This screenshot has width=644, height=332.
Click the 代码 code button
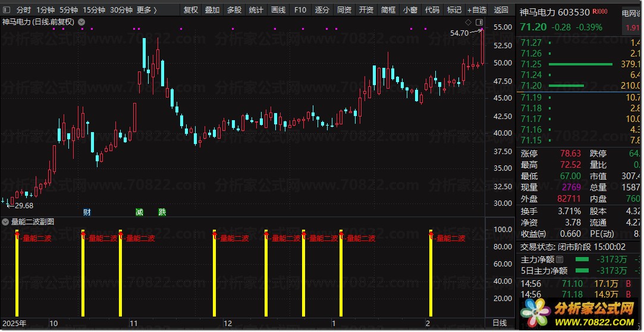click(x=432, y=10)
